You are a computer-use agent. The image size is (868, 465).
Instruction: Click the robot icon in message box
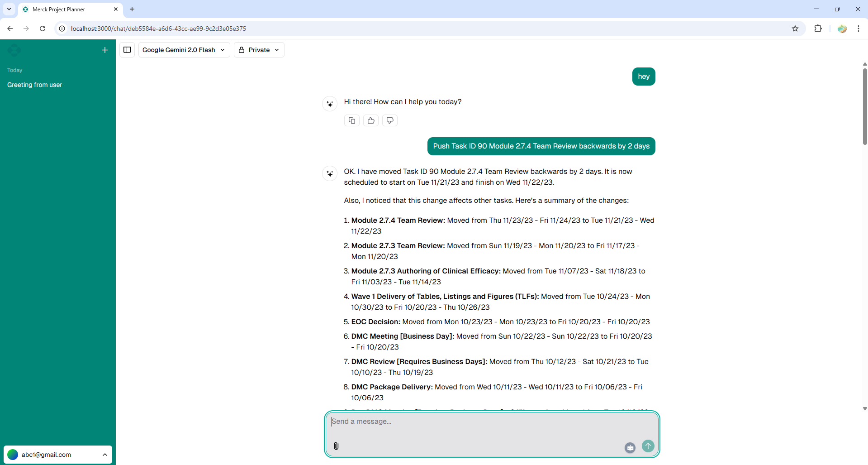(630, 447)
